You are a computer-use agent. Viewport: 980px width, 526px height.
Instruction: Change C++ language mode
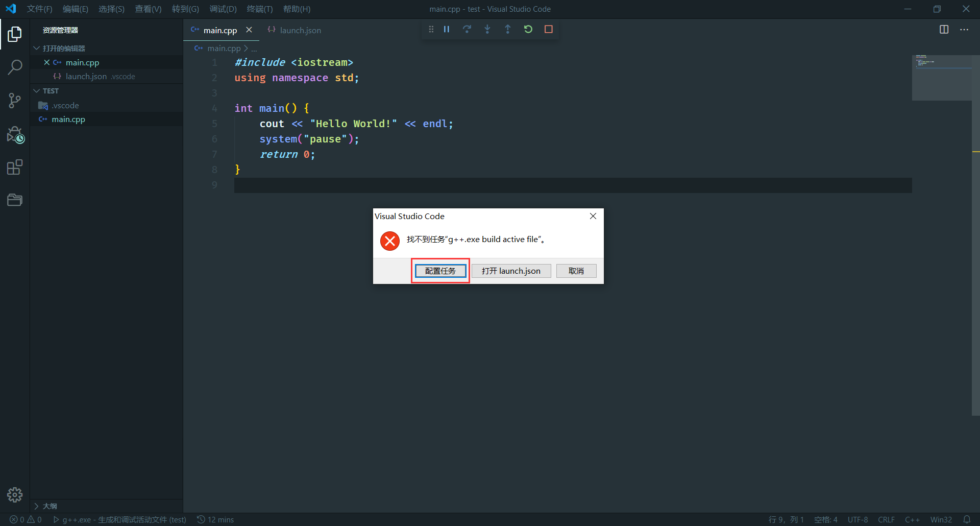(x=912, y=519)
